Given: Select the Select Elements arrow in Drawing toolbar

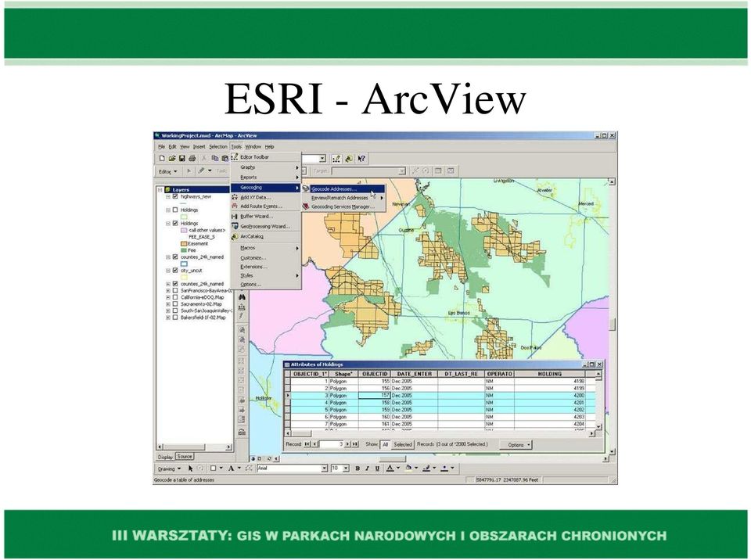Looking at the screenshot, I should [x=190, y=468].
